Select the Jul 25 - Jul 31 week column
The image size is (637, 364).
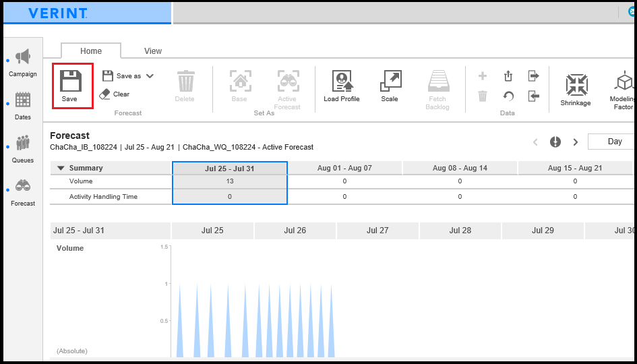pos(230,169)
